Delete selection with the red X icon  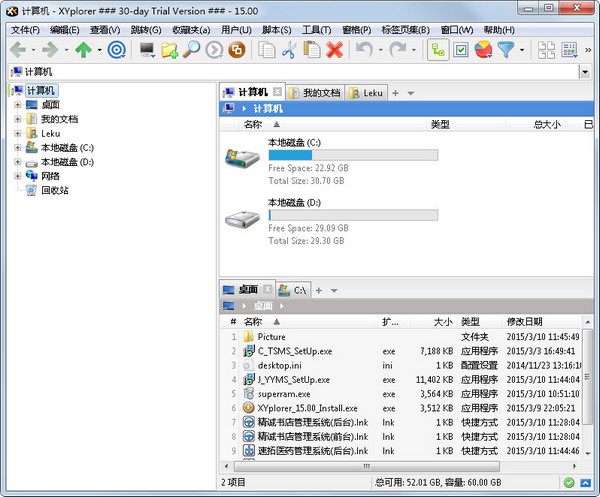335,50
